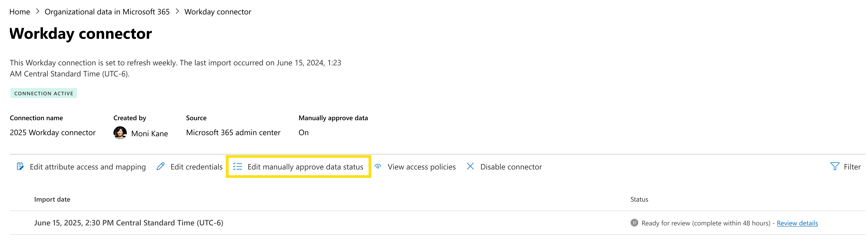The width and height of the screenshot is (868, 243).
Task: Open Organizational data in Microsoft 365 breadcrumb
Action: pos(107,11)
